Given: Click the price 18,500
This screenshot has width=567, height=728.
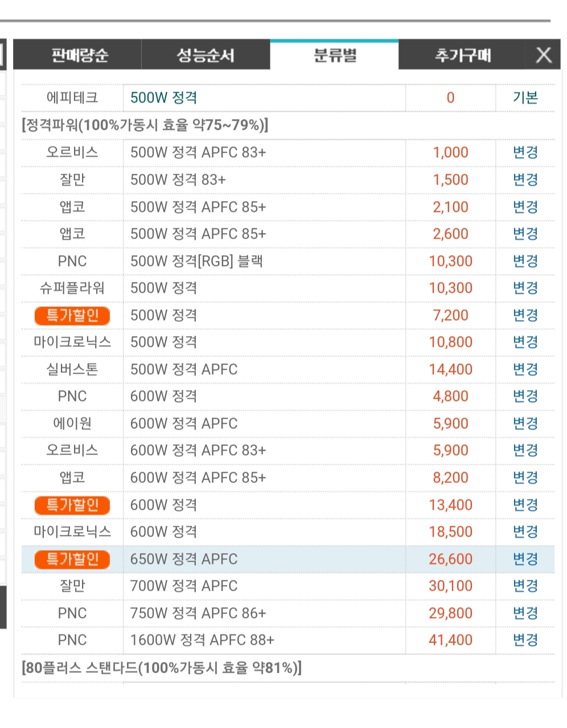Looking at the screenshot, I should point(450,531).
